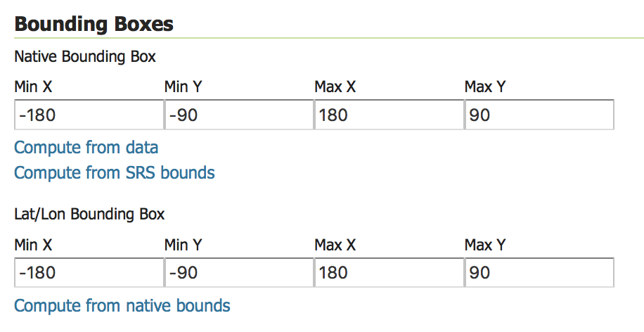Click the Max Y label under Native Bounding Box
Image resolution: width=644 pixels, height=332 pixels.
pos(485,87)
